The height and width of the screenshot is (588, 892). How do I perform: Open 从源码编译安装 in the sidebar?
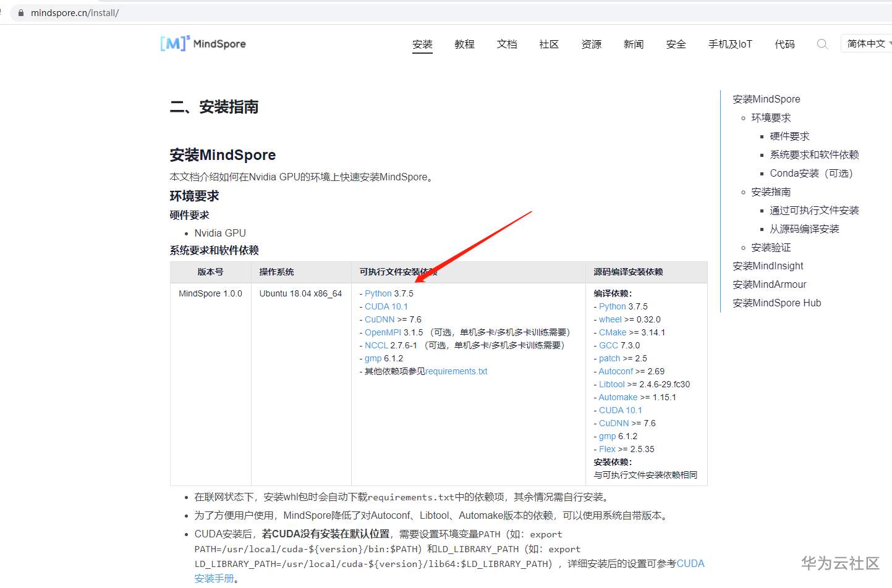coord(804,229)
